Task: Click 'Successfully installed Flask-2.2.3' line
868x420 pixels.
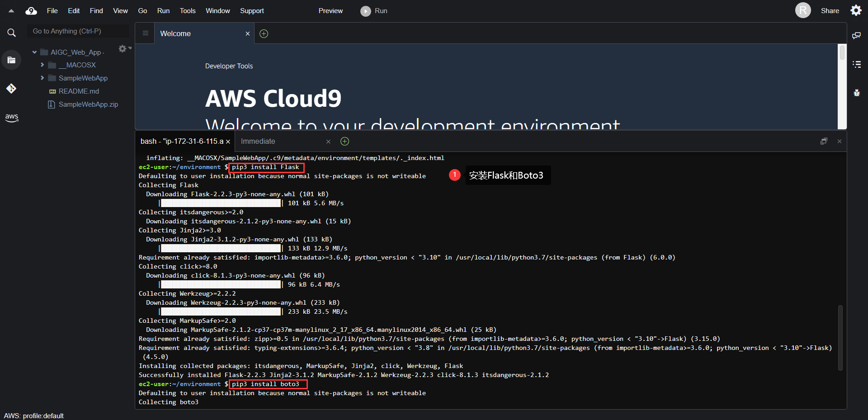Action: click(344, 375)
